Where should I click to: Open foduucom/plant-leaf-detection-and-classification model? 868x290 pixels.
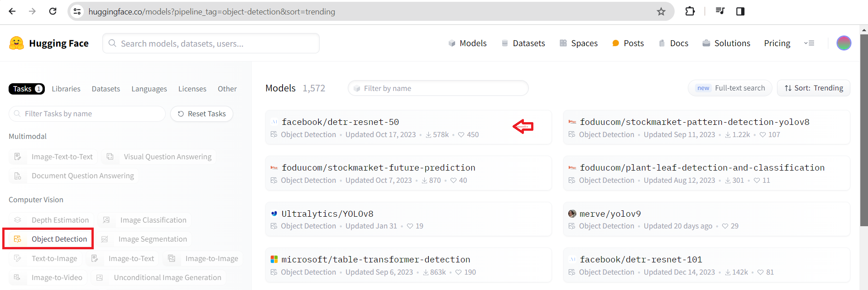[x=706, y=173]
